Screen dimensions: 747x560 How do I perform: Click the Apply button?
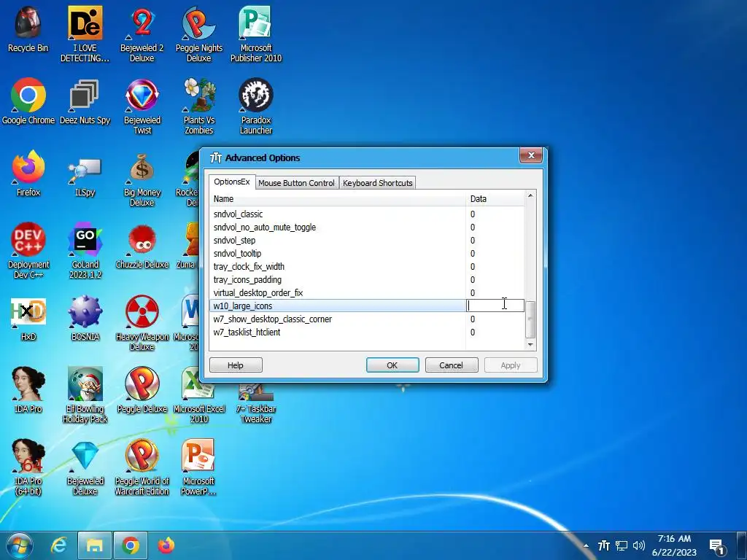pyautogui.click(x=511, y=365)
